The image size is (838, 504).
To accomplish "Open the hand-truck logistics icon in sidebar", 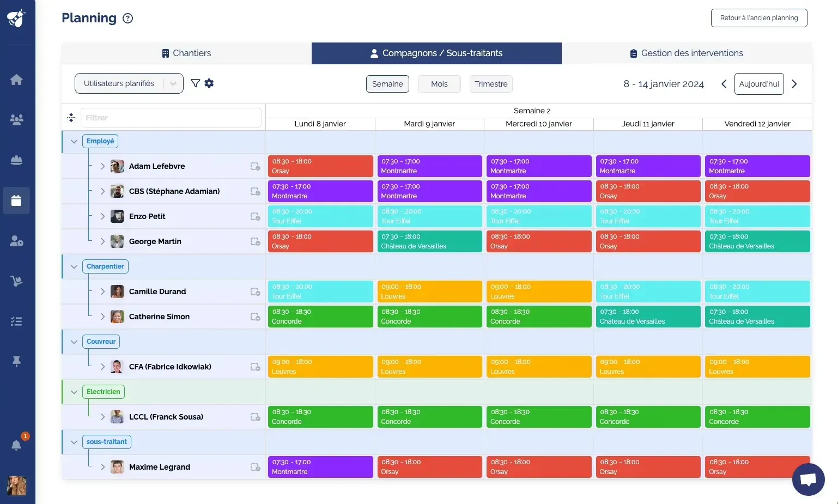I will (x=16, y=281).
